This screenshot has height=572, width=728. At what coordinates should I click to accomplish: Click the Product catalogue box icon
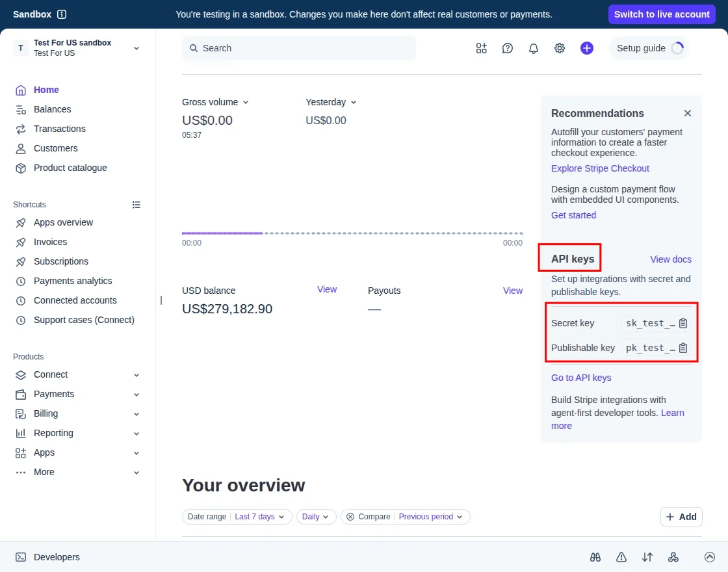pos(20,168)
